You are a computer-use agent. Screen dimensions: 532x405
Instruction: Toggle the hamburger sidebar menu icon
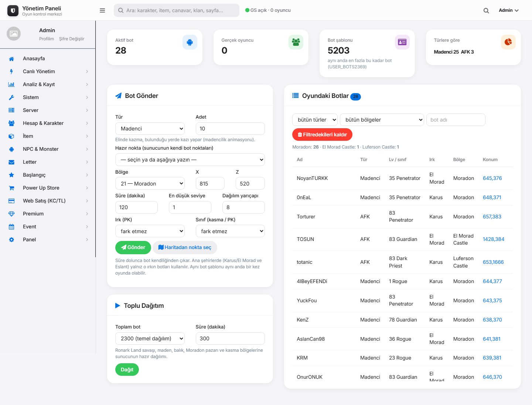coord(102,10)
